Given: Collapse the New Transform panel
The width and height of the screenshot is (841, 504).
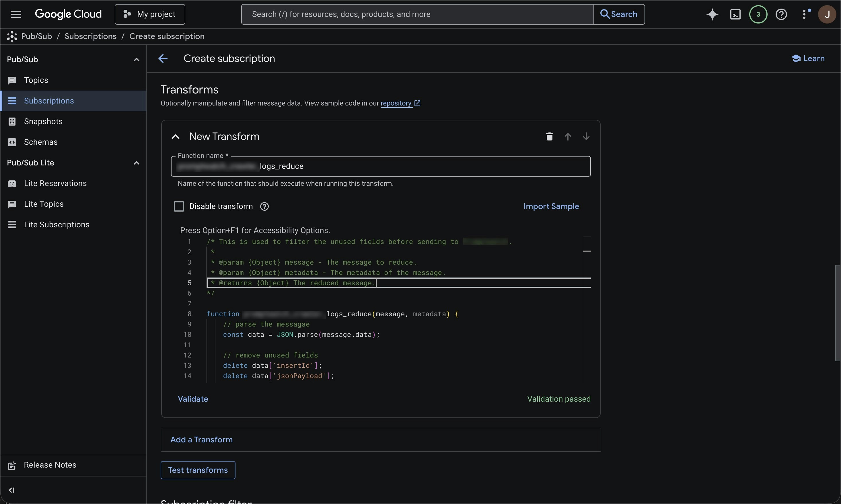Looking at the screenshot, I should click(176, 136).
